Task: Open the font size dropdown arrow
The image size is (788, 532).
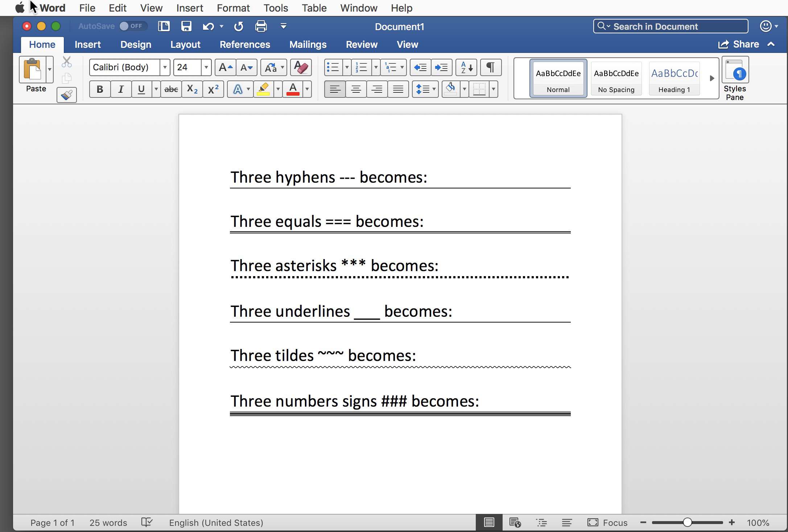Action: click(206, 67)
